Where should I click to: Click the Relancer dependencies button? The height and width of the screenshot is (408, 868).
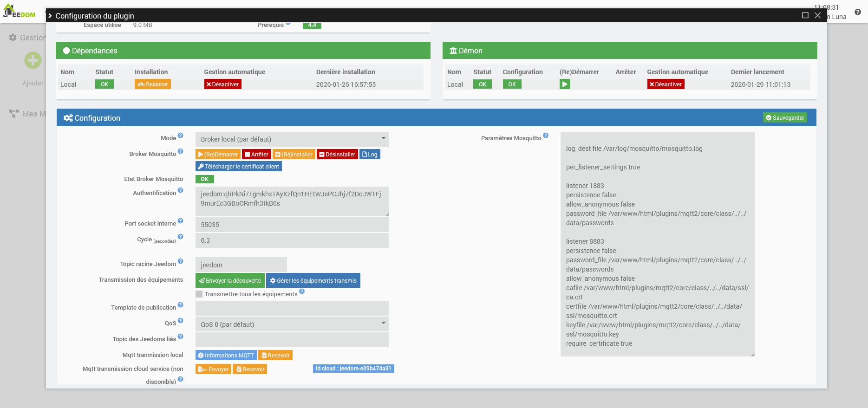(153, 84)
